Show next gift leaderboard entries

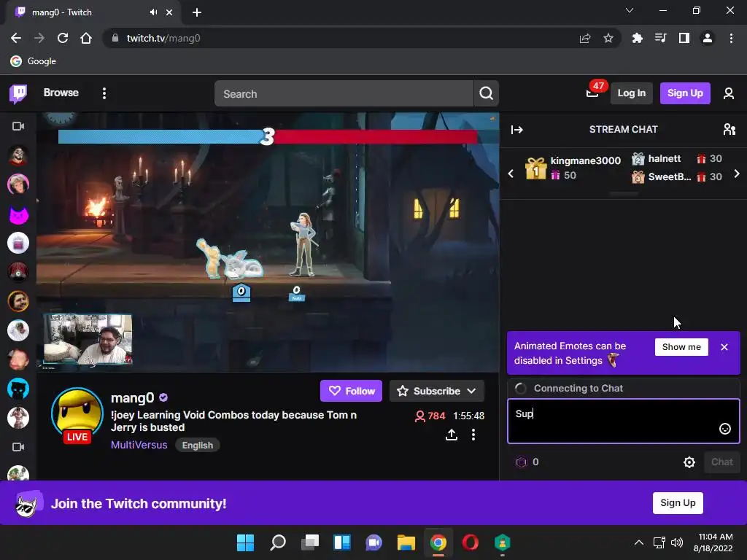click(x=737, y=174)
